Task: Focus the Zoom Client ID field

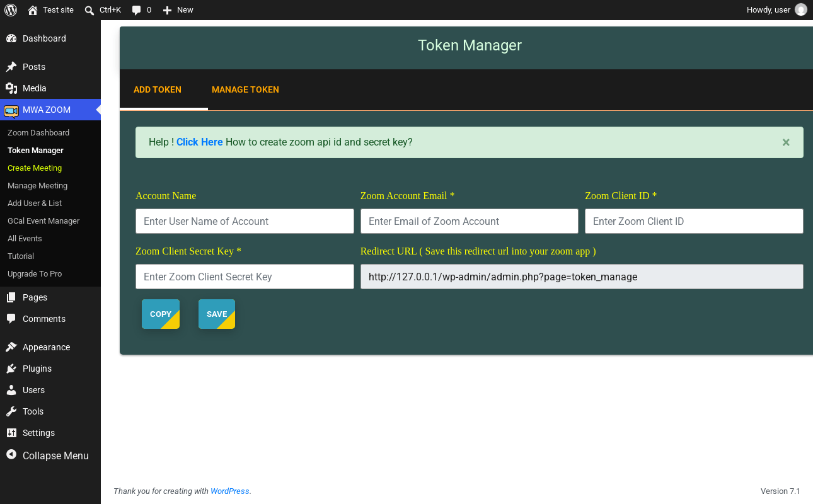Action: (x=694, y=221)
